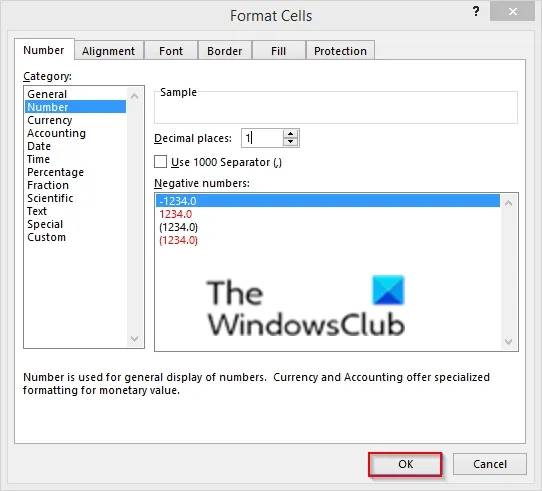
Task: Go to the Protection tab
Action: click(340, 51)
